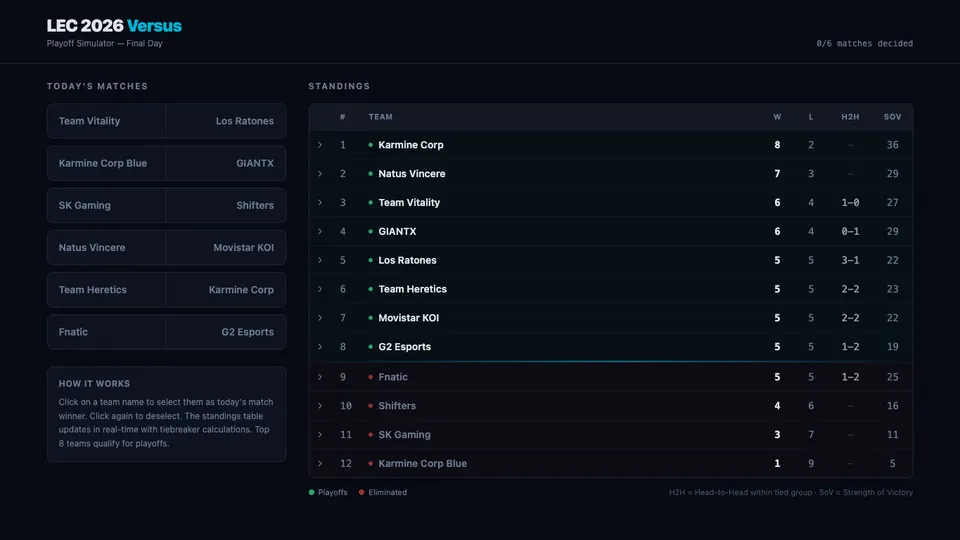Image resolution: width=960 pixels, height=540 pixels.
Task: Click Karmine Corp's SOV value 36
Action: [892, 145]
